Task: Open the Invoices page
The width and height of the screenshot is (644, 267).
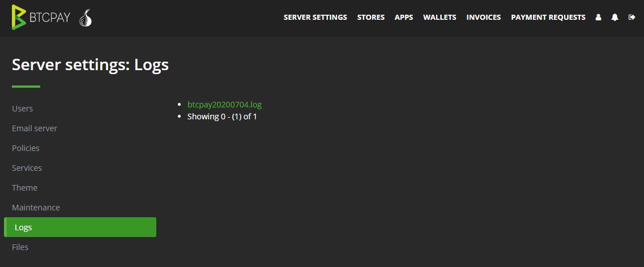Action: [x=483, y=17]
